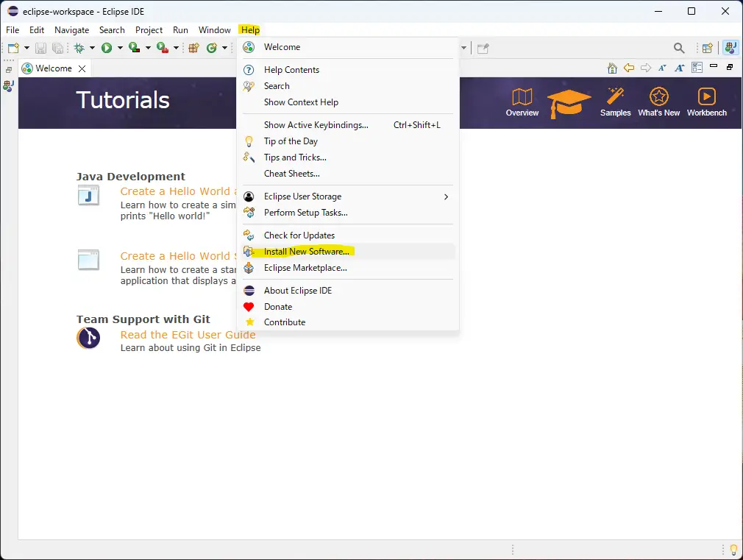
Task: Open the Navigate menu
Action: (x=71, y=30)
